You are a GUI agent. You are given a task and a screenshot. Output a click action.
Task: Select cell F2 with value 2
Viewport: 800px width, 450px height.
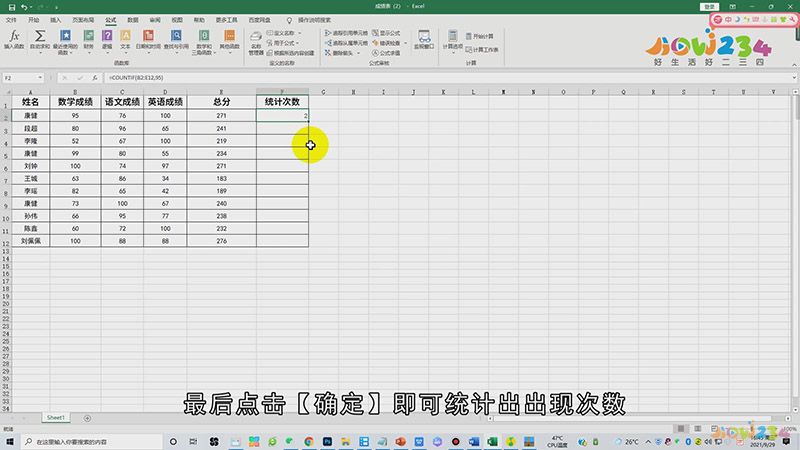click(282, 116)
